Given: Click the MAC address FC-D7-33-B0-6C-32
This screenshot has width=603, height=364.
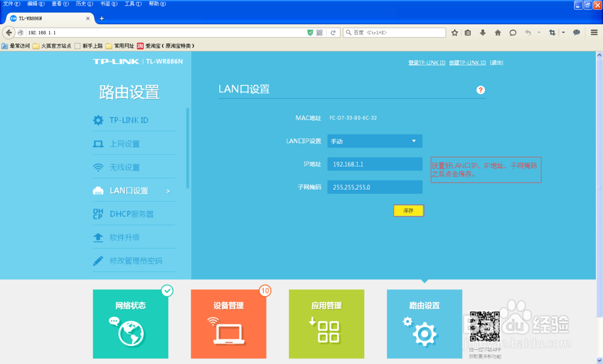Looking at the screenshot, I should 353,118.
